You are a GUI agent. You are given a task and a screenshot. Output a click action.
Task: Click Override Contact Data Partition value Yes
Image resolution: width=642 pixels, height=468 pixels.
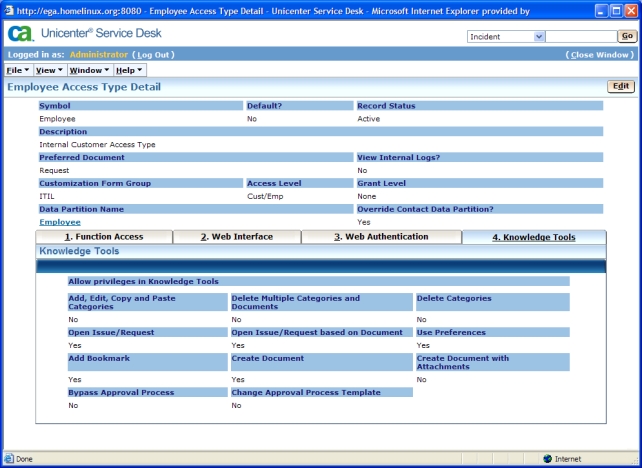click(364, 222)
